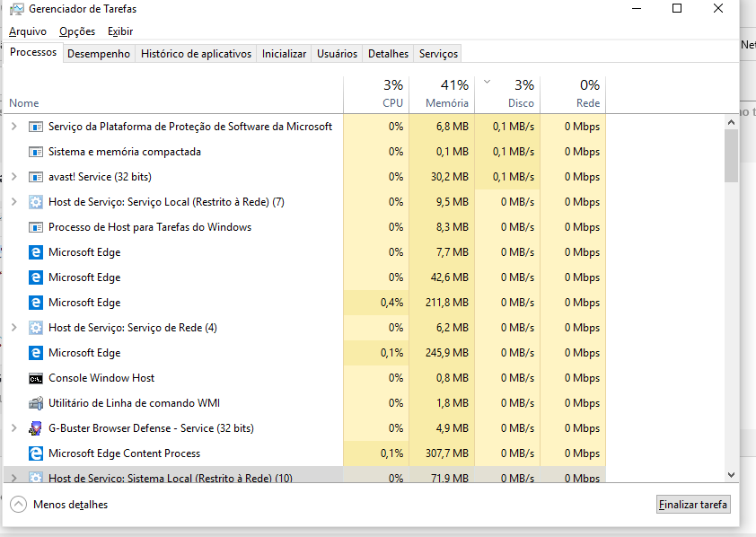Screen dimensions: 756x537
Task: Click gear icon of Serviço de Rede (4)
Action: 36,328
